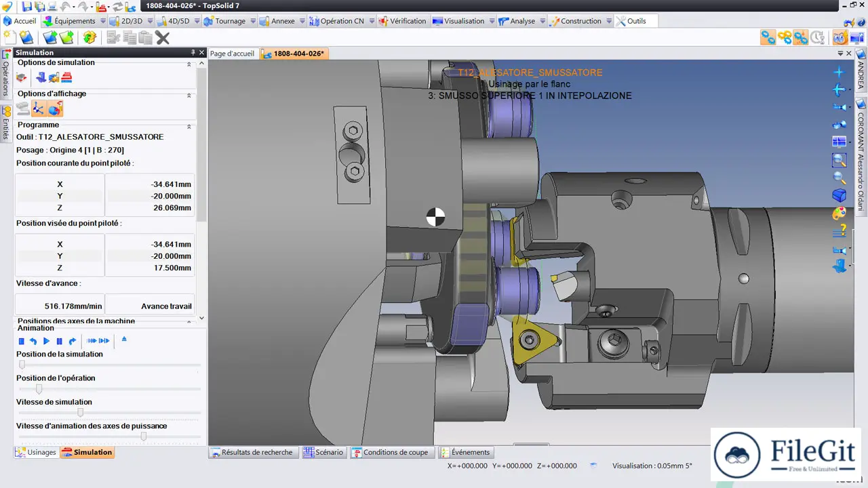Step forward in the simulation
868x488 pixels.
point(72,341)
